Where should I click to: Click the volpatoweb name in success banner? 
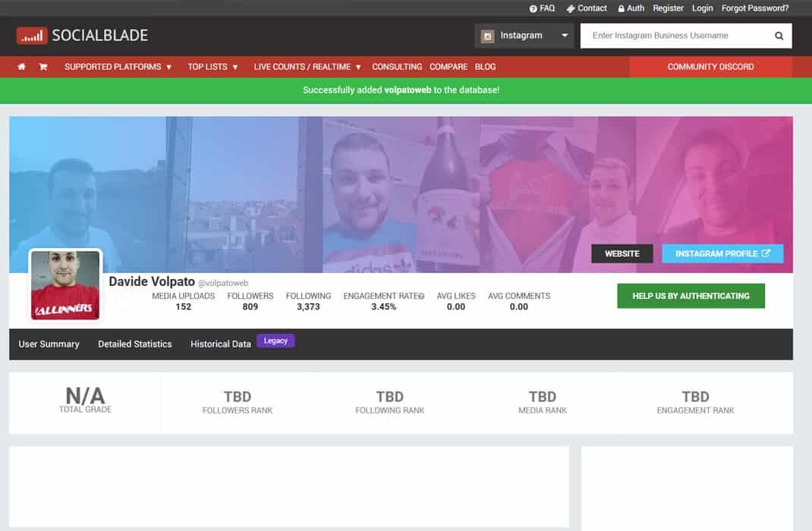coord(408,90)
